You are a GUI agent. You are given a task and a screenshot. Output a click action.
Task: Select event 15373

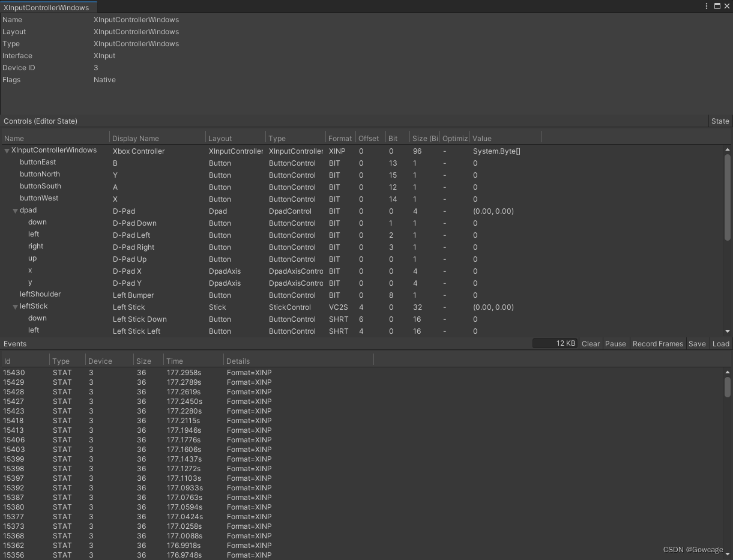(x=363, y=526)
